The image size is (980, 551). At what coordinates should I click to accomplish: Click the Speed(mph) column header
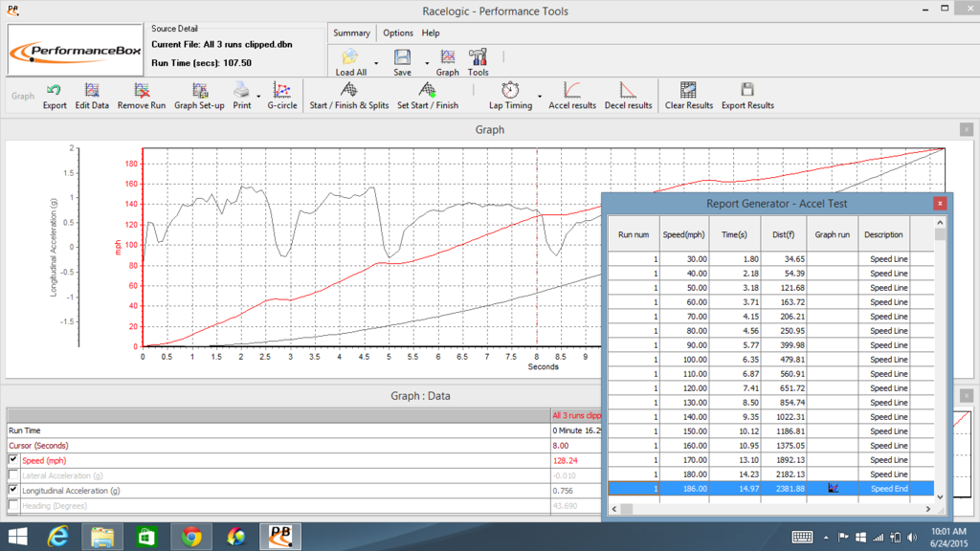(x=683, y=234)
